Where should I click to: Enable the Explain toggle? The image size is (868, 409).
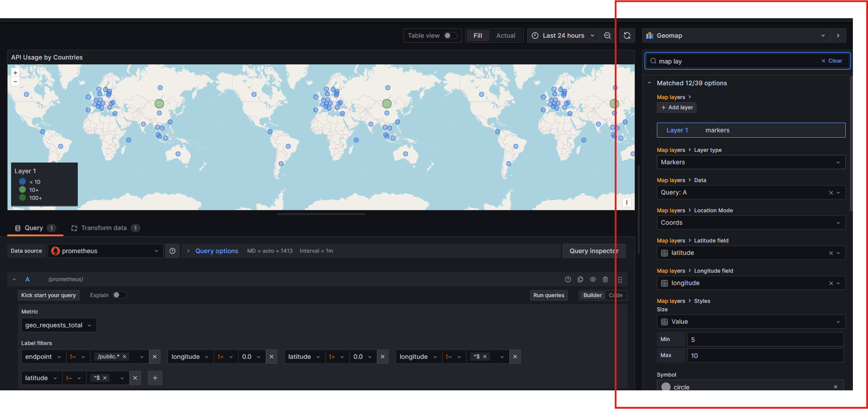tap(119, 295)
